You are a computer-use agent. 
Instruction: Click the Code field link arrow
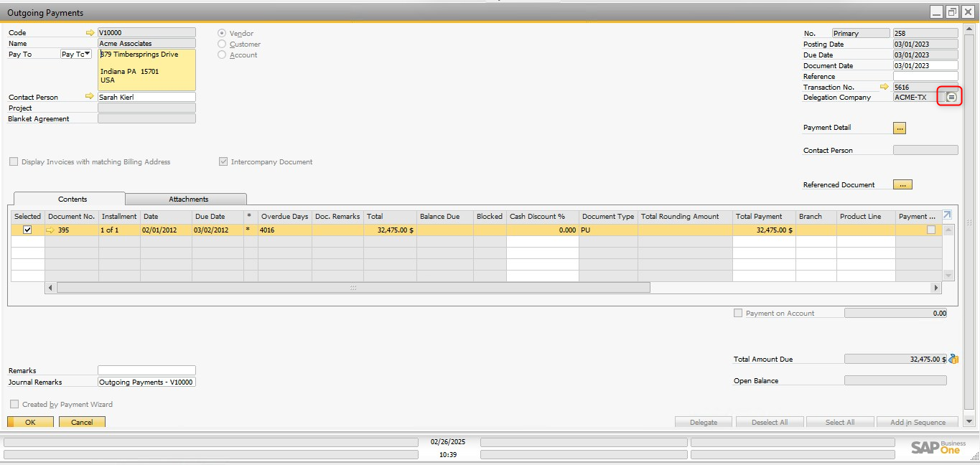click(x=90, y=33)
